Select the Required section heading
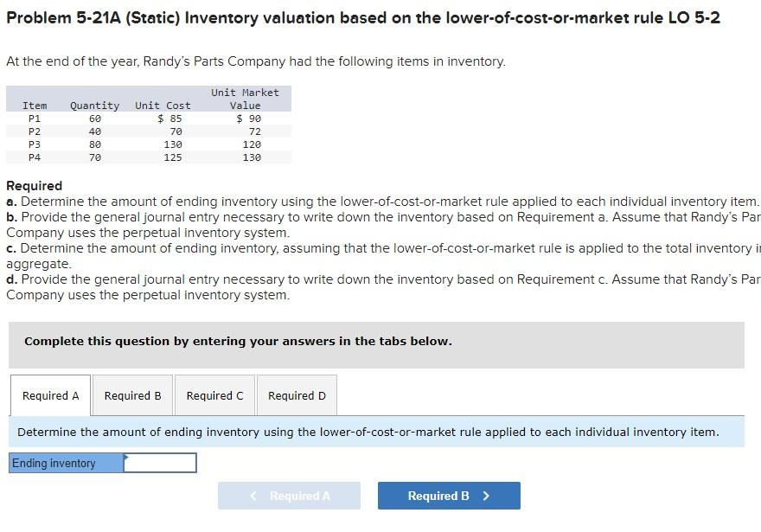This screenshot has height=532, width=761. coord(27,185)
